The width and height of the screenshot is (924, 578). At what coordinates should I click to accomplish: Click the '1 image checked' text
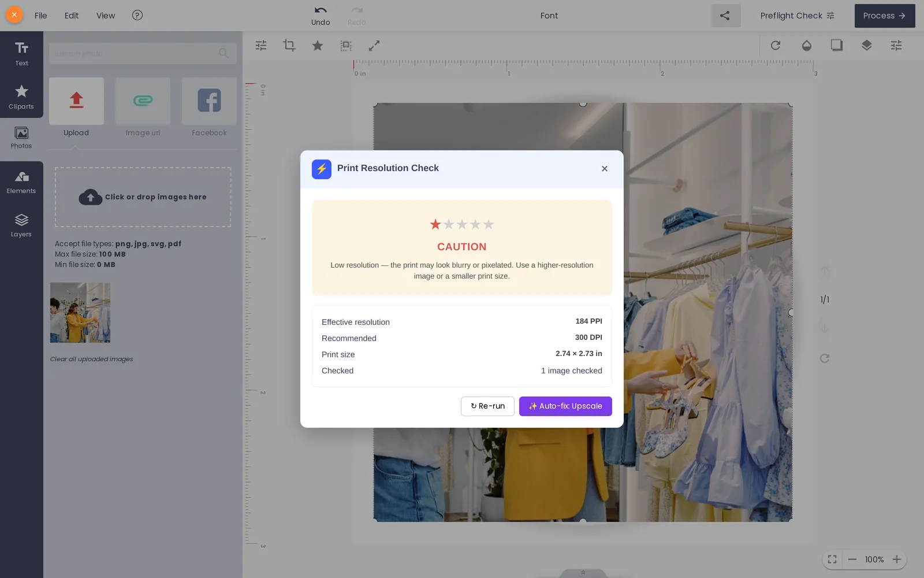571,371
